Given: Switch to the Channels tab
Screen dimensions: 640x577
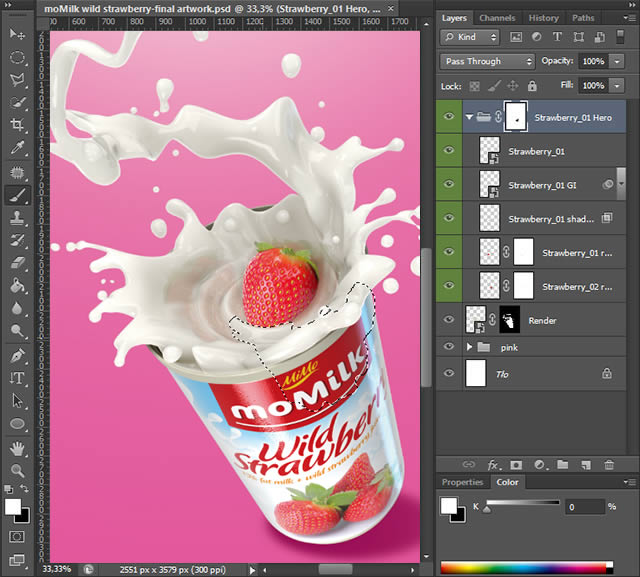Looking at the screenshot, I should 497,18.
